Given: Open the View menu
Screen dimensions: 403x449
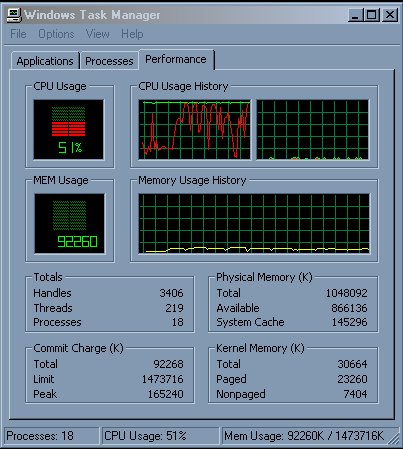Looking at the screenshot, I should pyautogui.click(x=98, y=34).
